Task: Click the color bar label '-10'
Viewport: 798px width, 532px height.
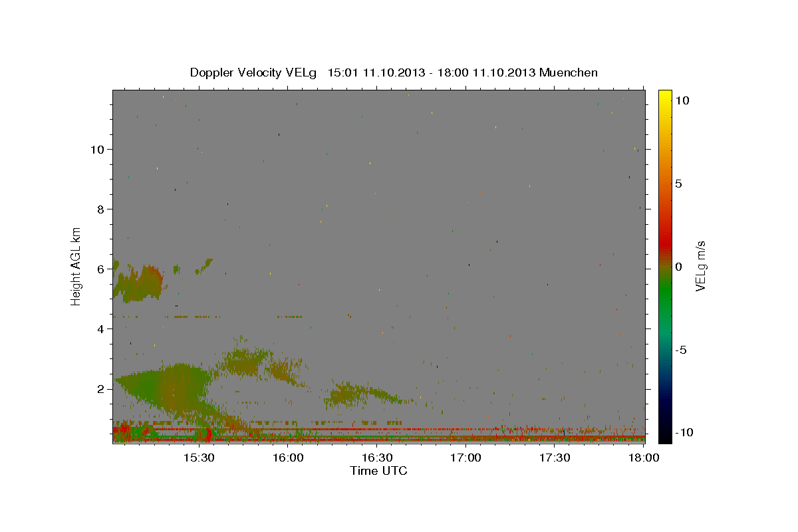Action: click(685, 432)
